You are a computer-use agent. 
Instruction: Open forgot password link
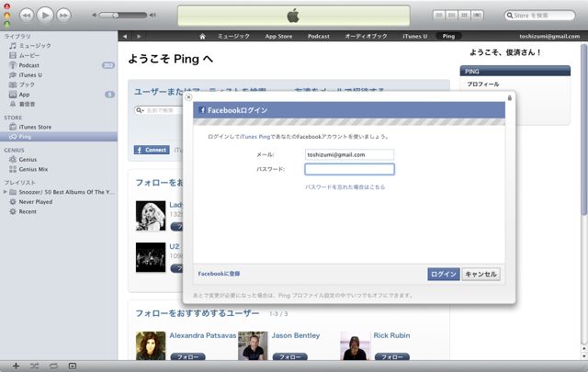click(x=345, y=186)
